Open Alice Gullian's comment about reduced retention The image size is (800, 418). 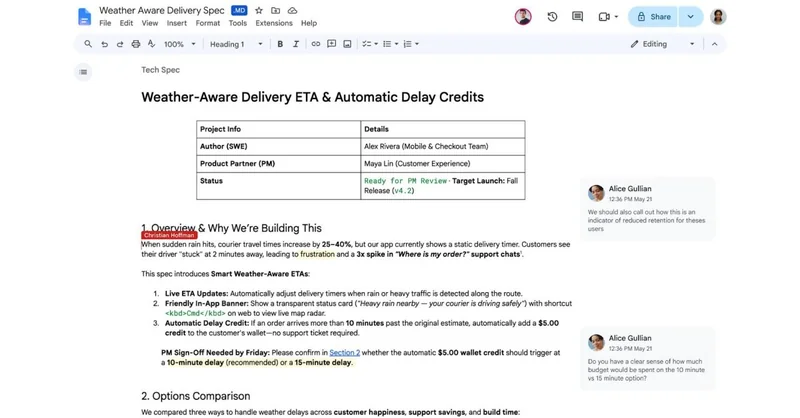(648, 208)
